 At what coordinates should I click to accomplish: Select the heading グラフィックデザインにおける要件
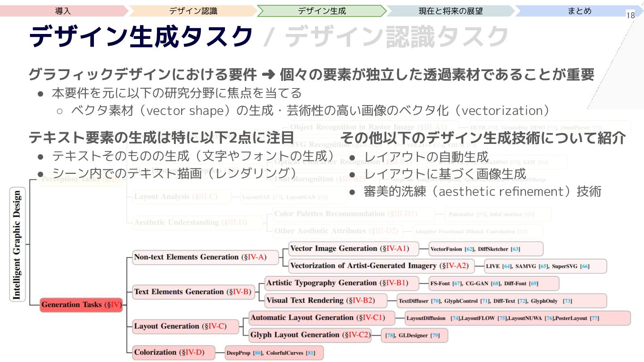[143, 74]
